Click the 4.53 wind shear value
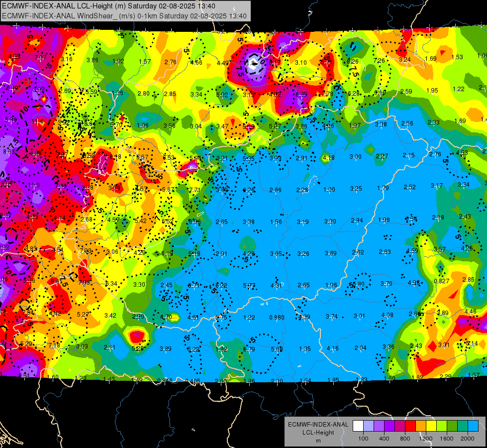Screen dimensions: 487x448 (x=462, y=153)
